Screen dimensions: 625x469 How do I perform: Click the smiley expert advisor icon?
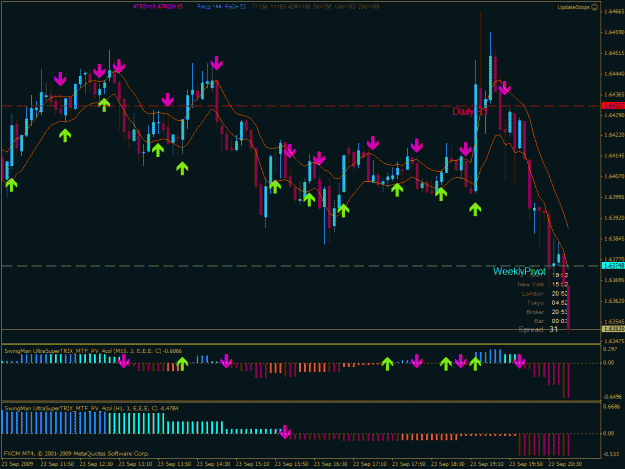click(594, 7)
